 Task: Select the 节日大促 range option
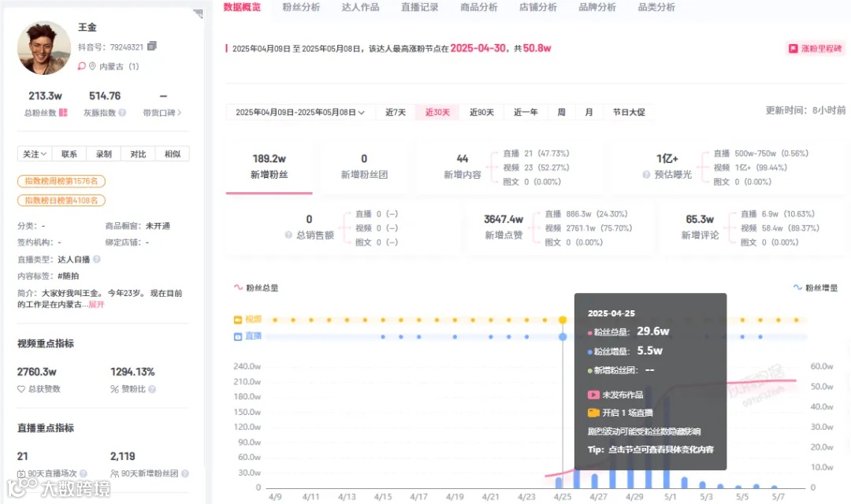tap(629, 113)
